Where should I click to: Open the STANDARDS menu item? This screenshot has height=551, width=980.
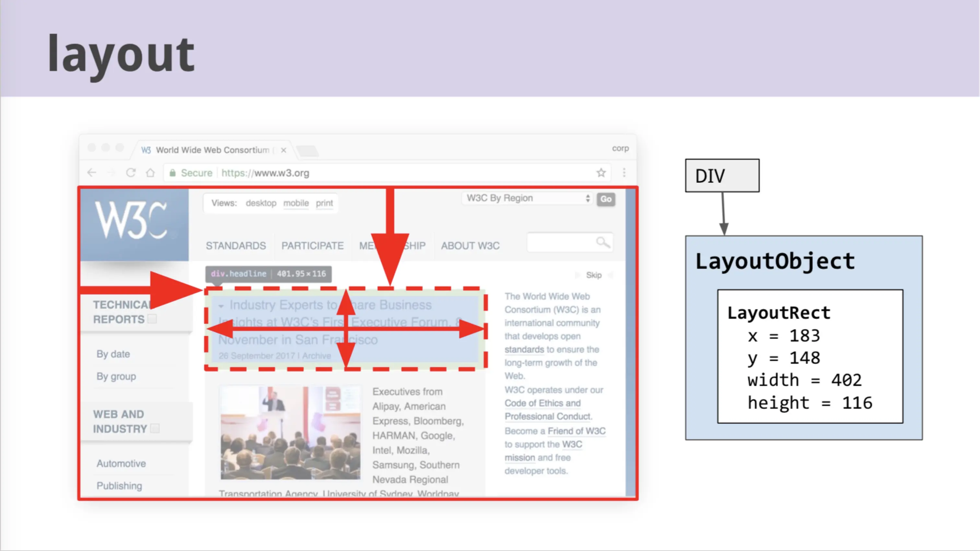point(236,246)
